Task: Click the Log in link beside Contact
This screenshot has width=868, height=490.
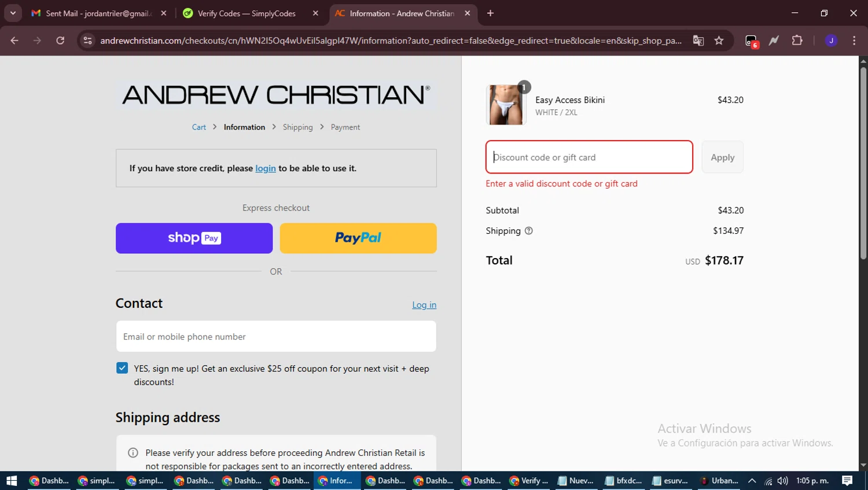Action: [x=424, y=305]
